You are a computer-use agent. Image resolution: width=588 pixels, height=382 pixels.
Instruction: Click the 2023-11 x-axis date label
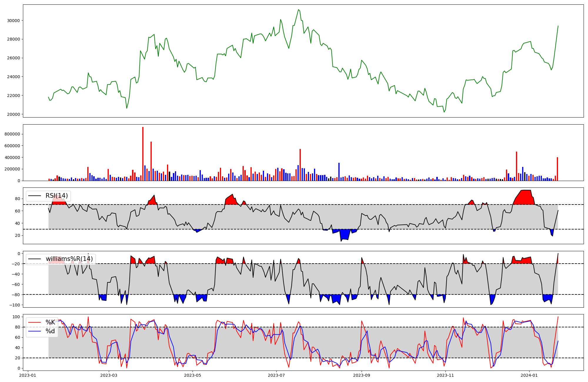click(445, 375)
